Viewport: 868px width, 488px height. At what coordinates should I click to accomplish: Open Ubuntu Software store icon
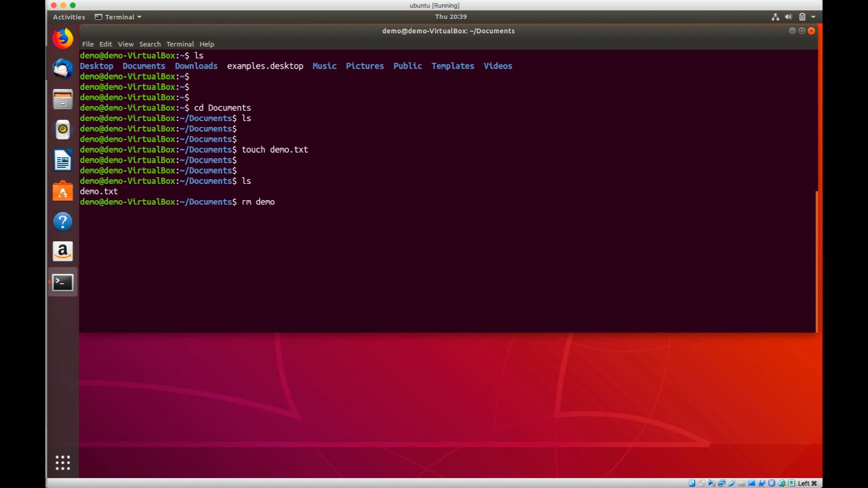tap(63, 191)
